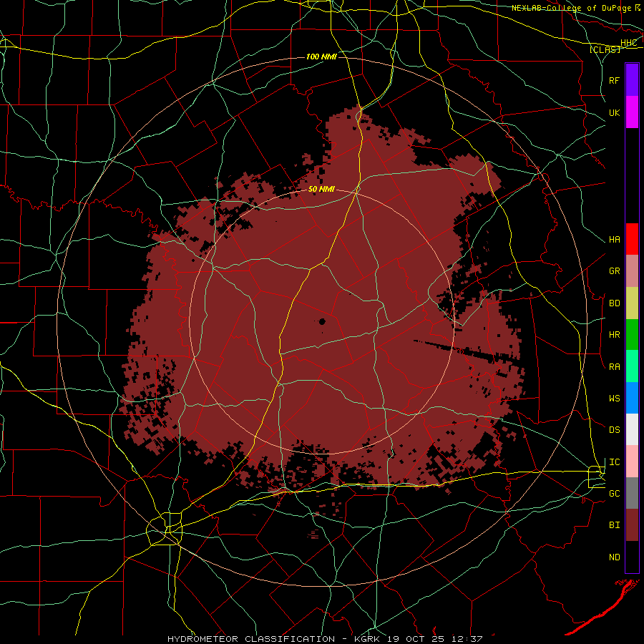
Task: Click the BD legend label
Action: point(614,303)
